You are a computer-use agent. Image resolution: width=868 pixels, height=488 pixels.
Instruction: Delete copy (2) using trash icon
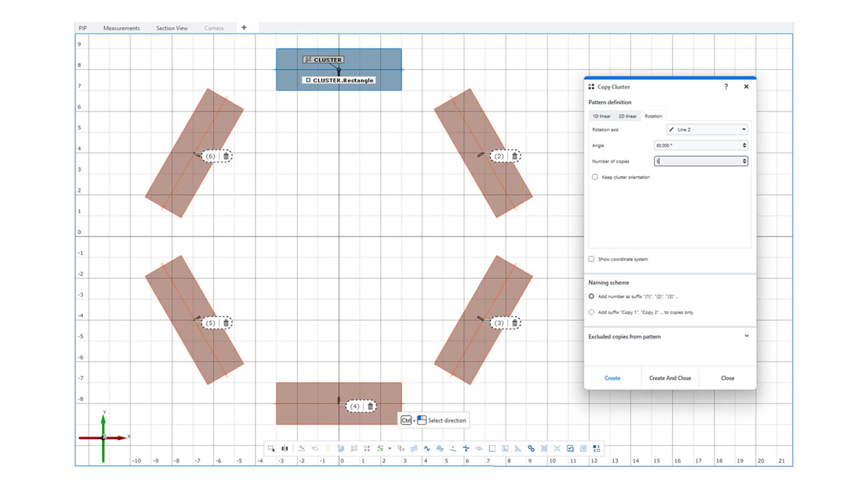pos(514,156)
